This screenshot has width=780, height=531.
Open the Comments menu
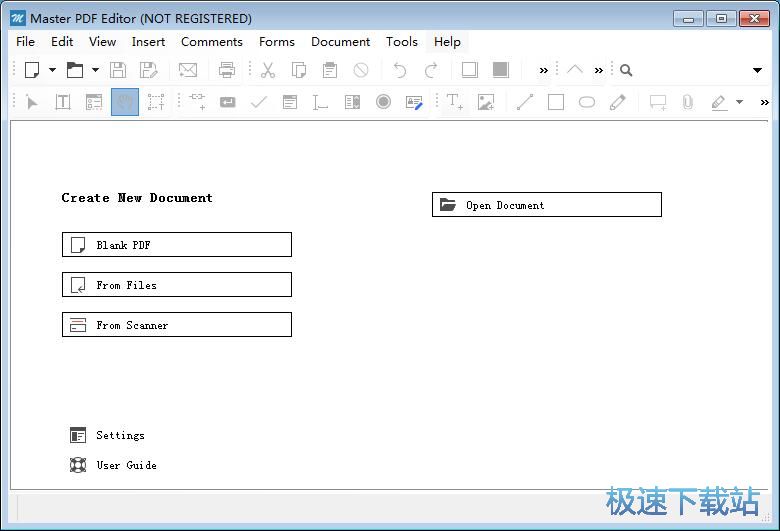tap(212, 42)
